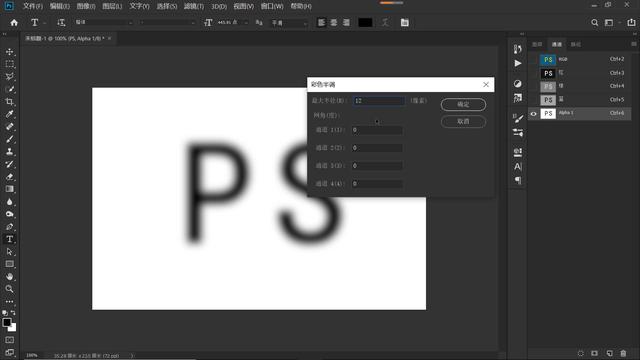Click the Home icon in the options bar
The width and height of the screenshot is (640, 360).
point(14,22)
